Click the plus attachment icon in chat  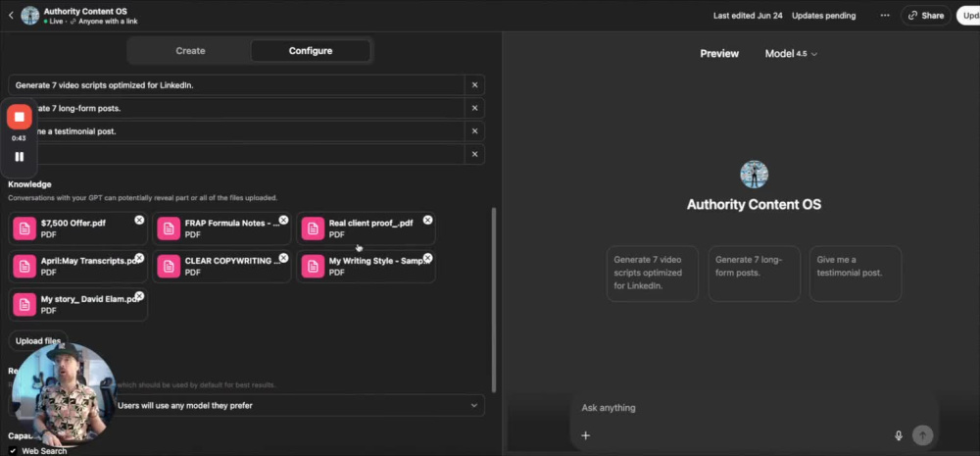coord(586,435)
